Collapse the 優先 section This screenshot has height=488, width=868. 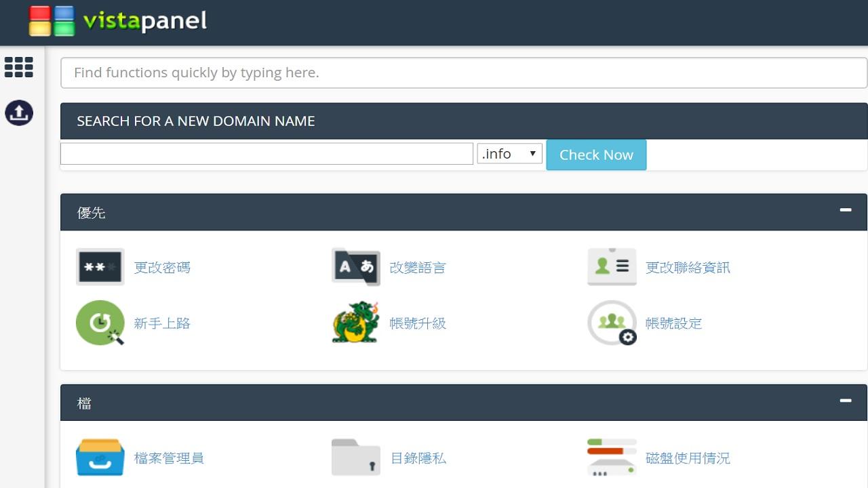845,210
